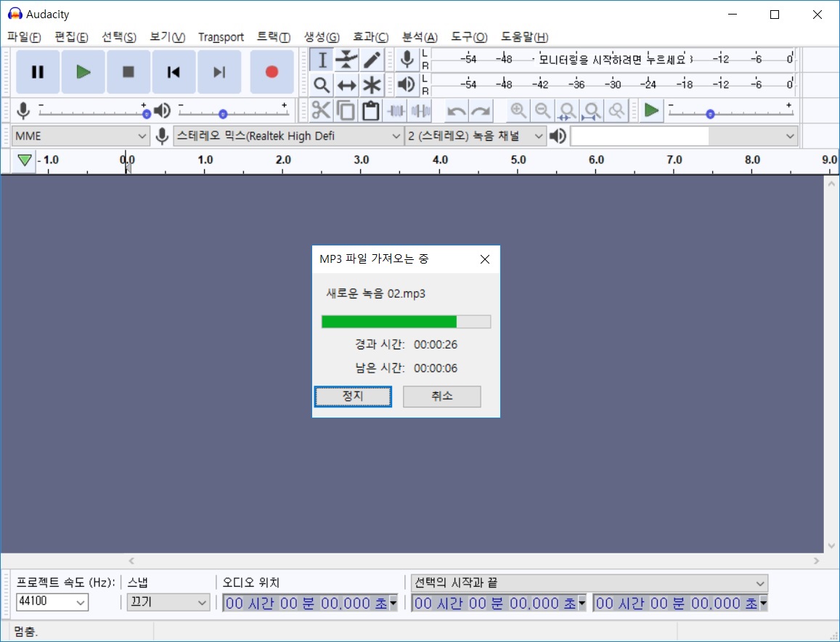Click the horizontal scrollbar right arrow
The image size is (840, 642).
click(816, 561)
